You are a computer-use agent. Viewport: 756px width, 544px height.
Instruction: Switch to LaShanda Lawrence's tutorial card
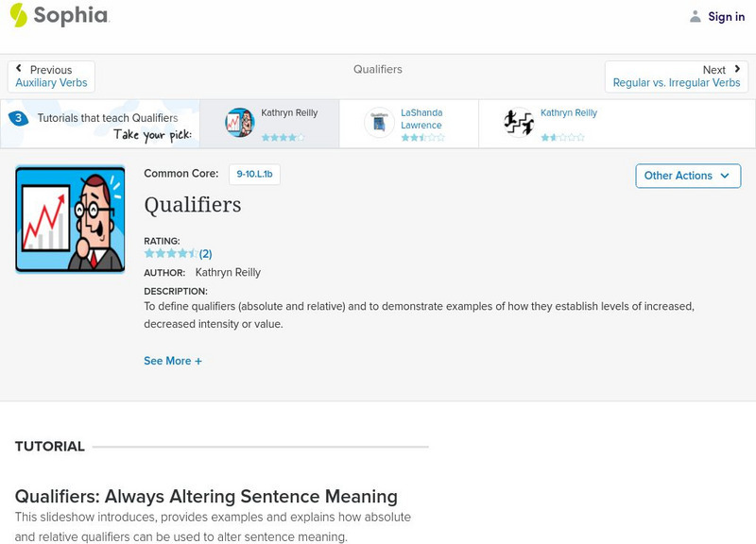(416, 123)
